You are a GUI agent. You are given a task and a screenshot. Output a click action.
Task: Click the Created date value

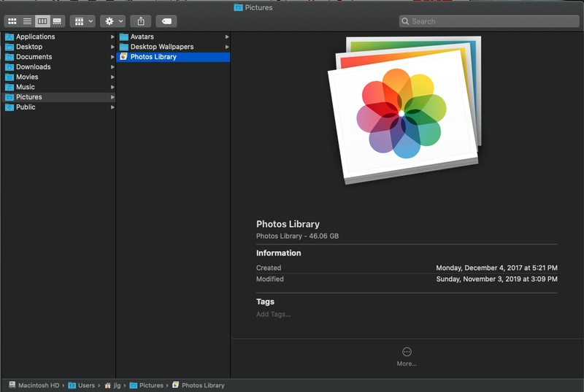click(496, 268)
